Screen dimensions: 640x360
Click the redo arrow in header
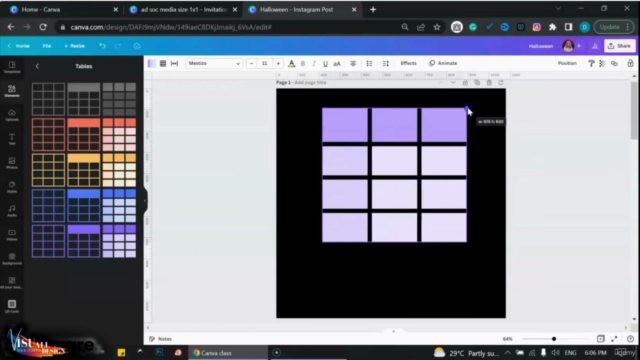[118, 46]
